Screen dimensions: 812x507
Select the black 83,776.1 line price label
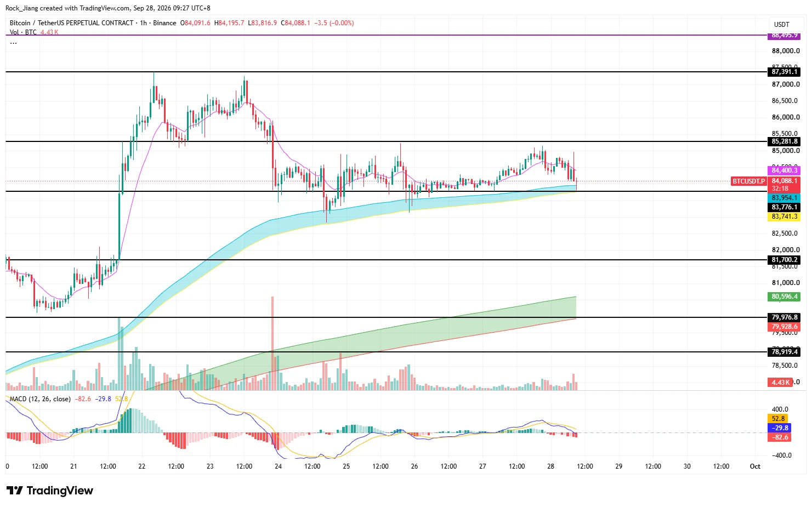785,207
